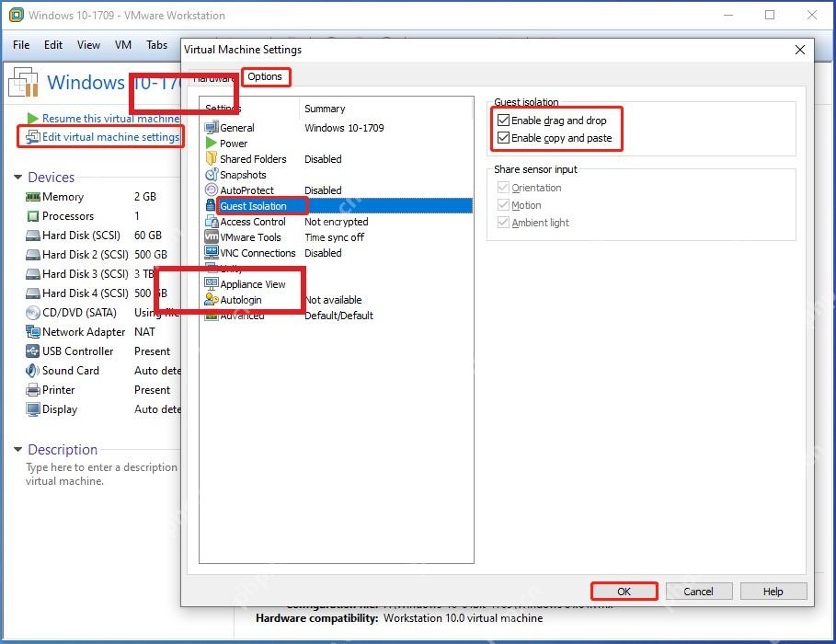Switch to the Options tab
836x644 pixels.
click(265, 76)
